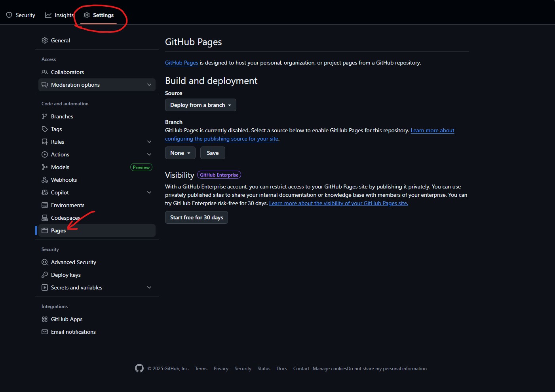Click the Moderation options comment icon
Image resolution: width=555 pixels, height=392 pixels.
click(45, 85)
